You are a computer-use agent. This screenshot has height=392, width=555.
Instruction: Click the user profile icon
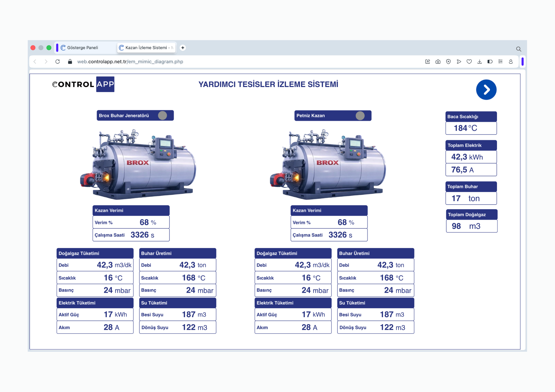tap(511, 62)
